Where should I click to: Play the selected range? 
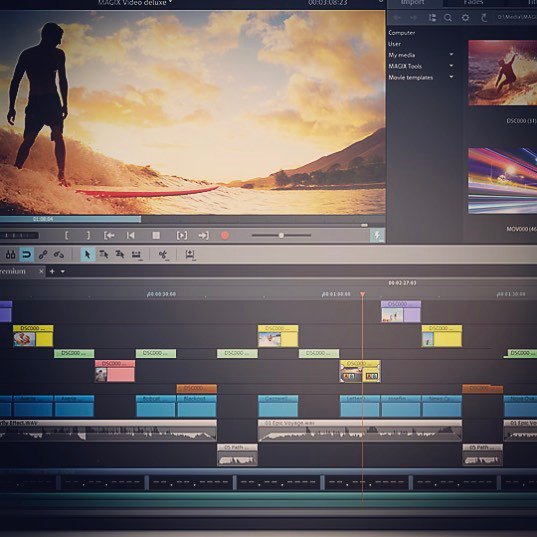click(x=182, y=235)
